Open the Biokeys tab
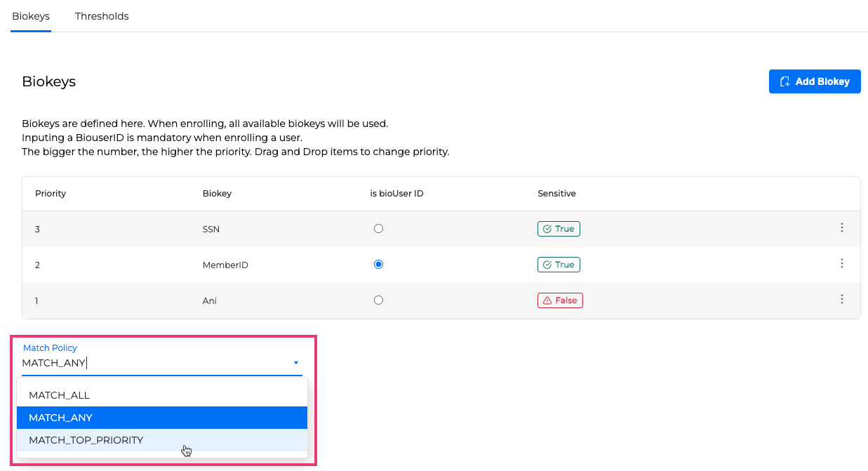The width and height of the screenshot is (868, 471). click(31, 16)
